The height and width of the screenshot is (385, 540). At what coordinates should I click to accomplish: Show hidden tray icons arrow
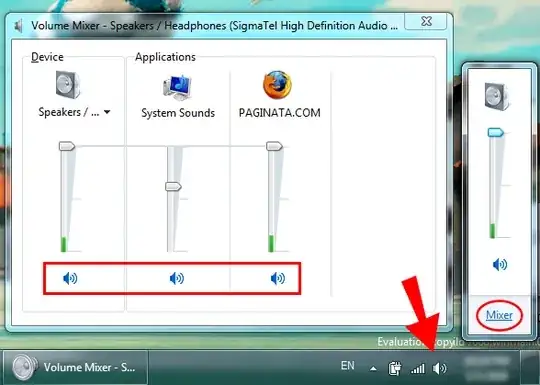[373, 369]
